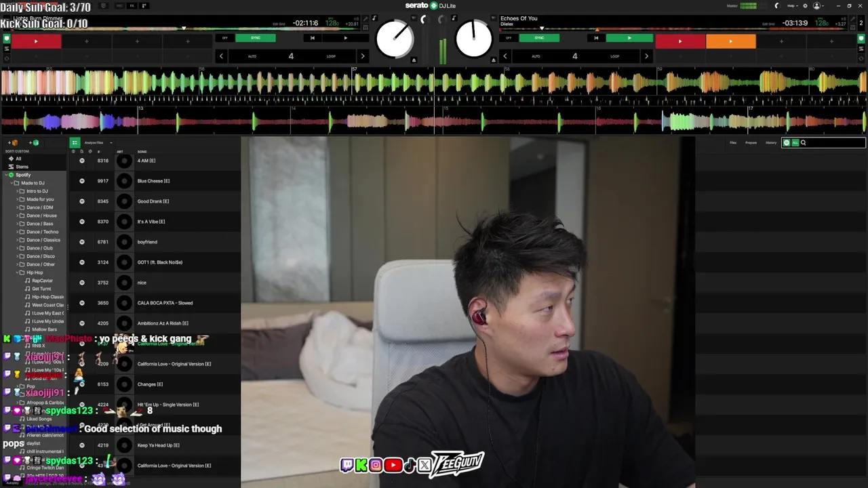Trigger the red hot cue on right deck
This screenshot has height=488, width=868.
pyautogui.click(x=680, y=41)
